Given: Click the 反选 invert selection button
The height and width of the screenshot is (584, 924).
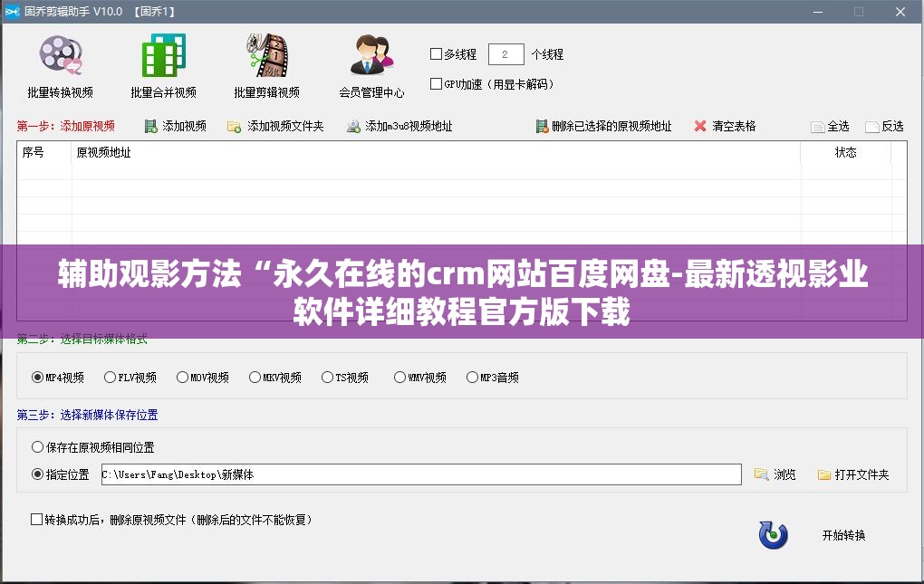Looking at the screenshot, I should point(884,127).
